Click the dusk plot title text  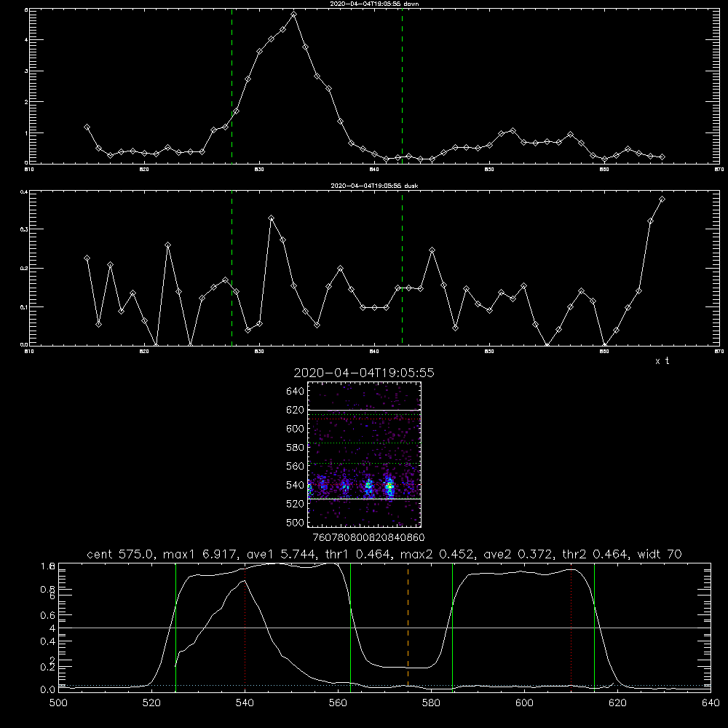(374, 186)
